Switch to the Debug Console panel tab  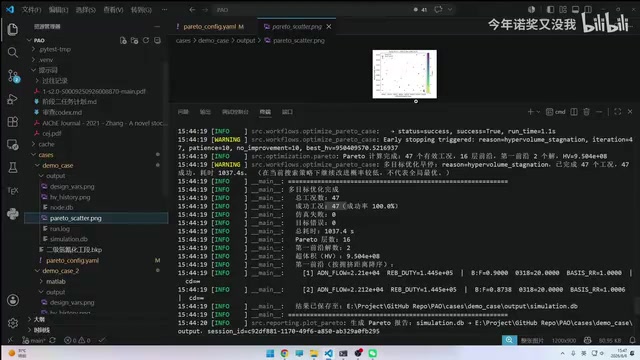coord(235,111)
